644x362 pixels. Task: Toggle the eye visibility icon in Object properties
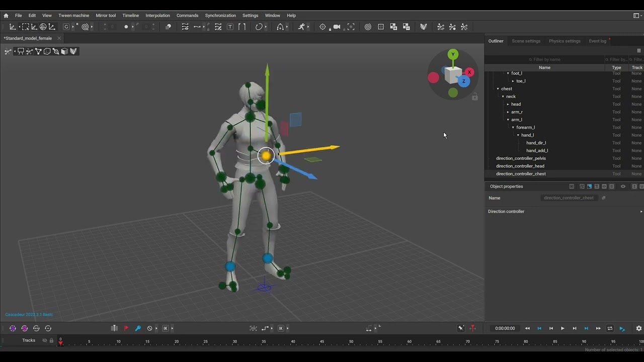(623, 187)
